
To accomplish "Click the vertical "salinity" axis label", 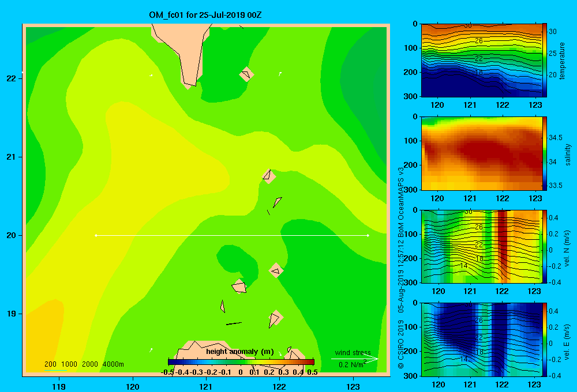I will pyautogui.click(x=568, y=154).
